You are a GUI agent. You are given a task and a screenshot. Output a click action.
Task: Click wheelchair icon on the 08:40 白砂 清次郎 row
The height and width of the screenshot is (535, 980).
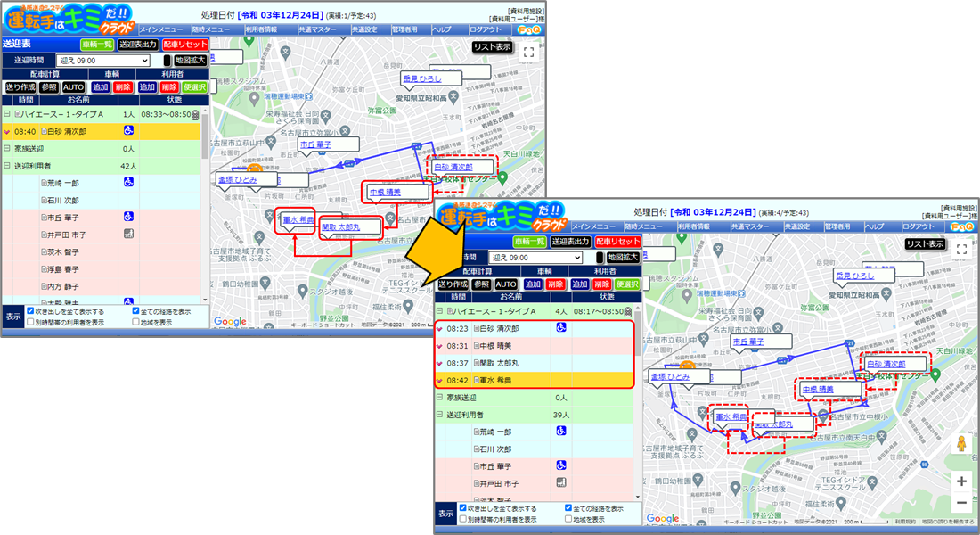128,131
